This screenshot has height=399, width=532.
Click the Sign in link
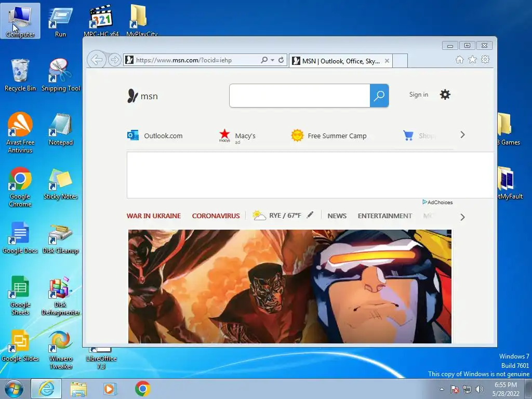(x=418, y=95)
